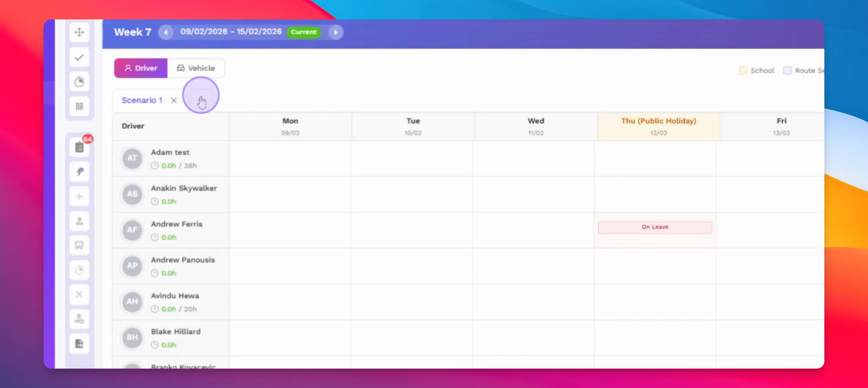The image size is (868, 388).
Task: Open the person-with-badge icon in sidebar
Action: pyautogui.click(x=79, y=319)
